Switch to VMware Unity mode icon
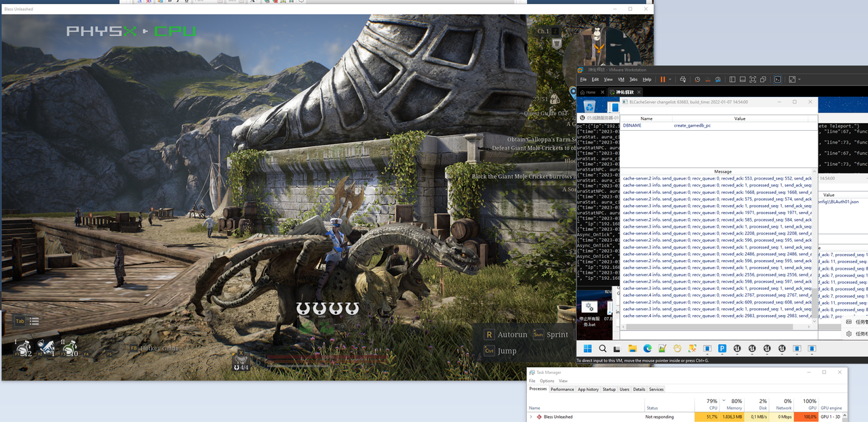 click(x=763, y=79)
